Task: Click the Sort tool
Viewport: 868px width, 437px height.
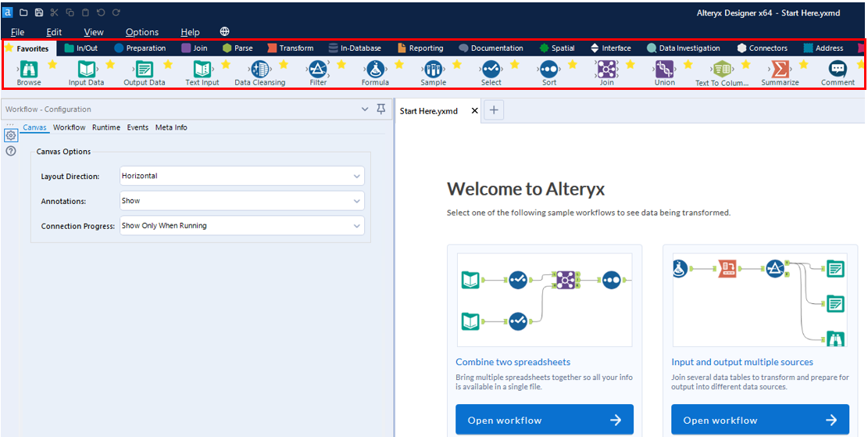Action: 548,70
